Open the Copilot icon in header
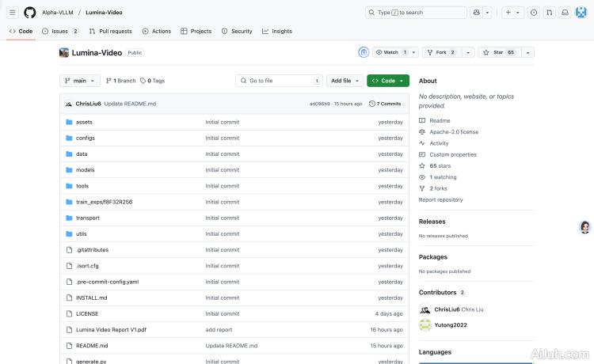This screenshot has width=594, height=364. pos(477,13)
